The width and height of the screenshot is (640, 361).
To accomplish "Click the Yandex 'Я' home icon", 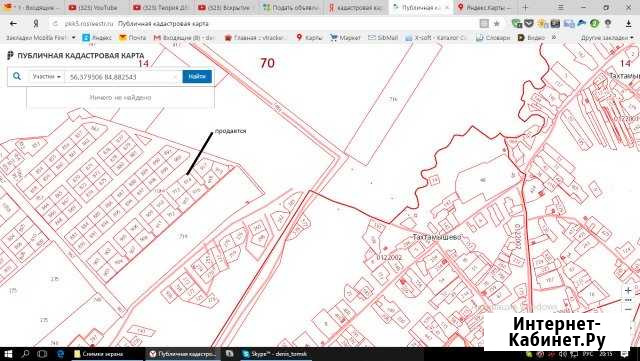I will point(36,24).
